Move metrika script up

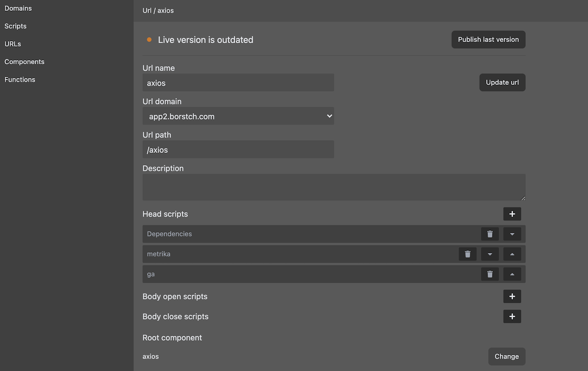[512, 254]
